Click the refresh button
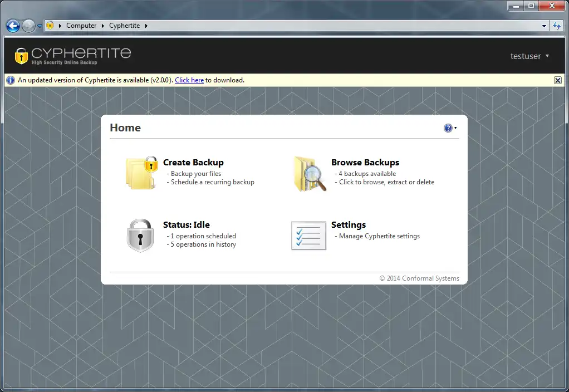Image resolution: width=569 pixels, height=392 pixels. (557, 26)
